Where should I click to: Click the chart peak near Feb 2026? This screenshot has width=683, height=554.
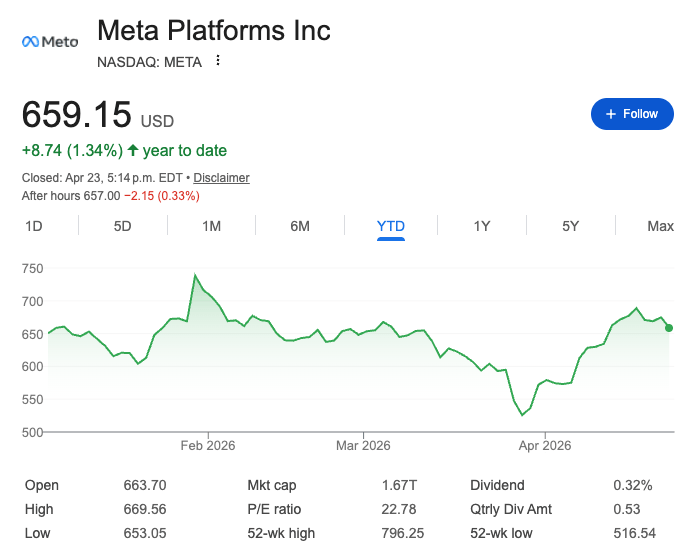(195, 275)
